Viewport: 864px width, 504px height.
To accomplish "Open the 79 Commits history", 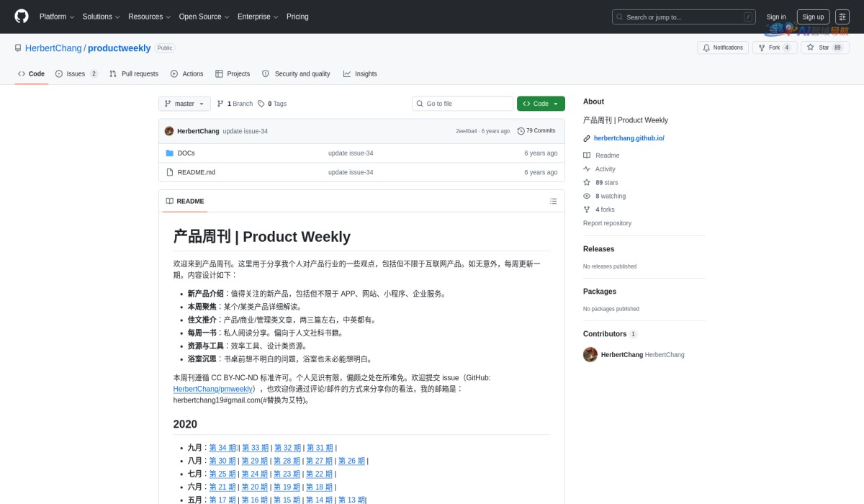I will tap(536, 131).
